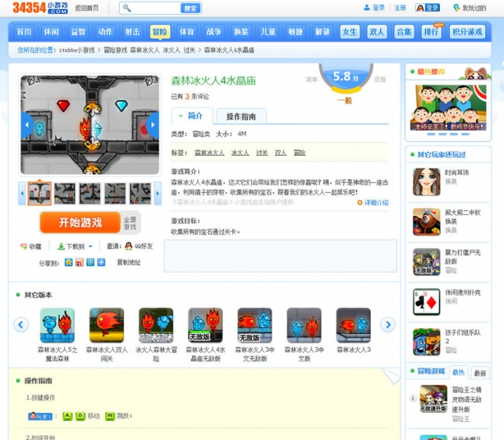Open 休闲德州扑克 card game icon
The height and width of the screenshot is (440, 504).
coord(427,302)
